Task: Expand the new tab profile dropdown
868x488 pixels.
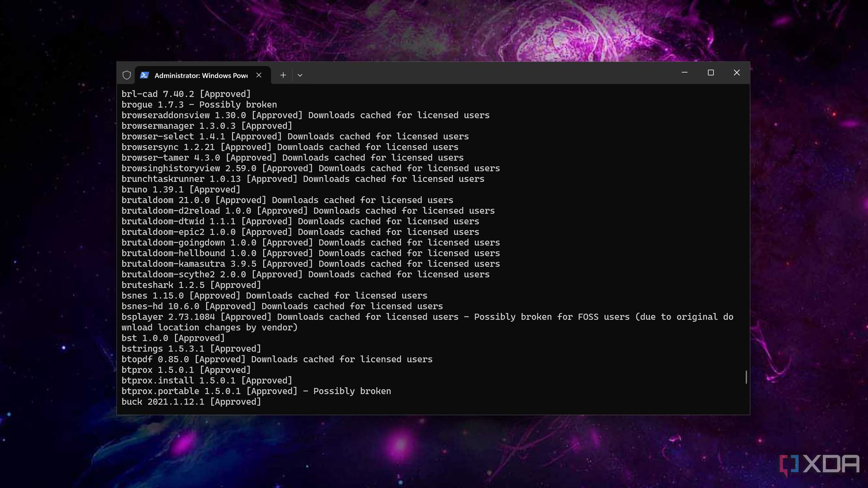Action: (x=300, y=75)
